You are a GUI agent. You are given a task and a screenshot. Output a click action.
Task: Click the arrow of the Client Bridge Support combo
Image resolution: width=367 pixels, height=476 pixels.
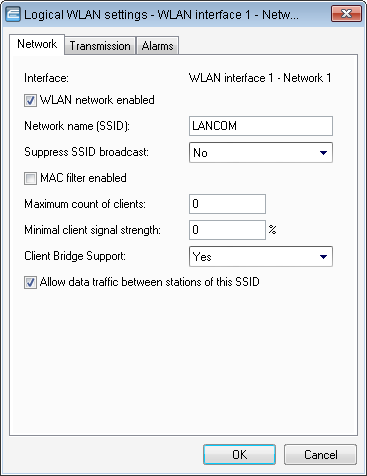[323, 257]
